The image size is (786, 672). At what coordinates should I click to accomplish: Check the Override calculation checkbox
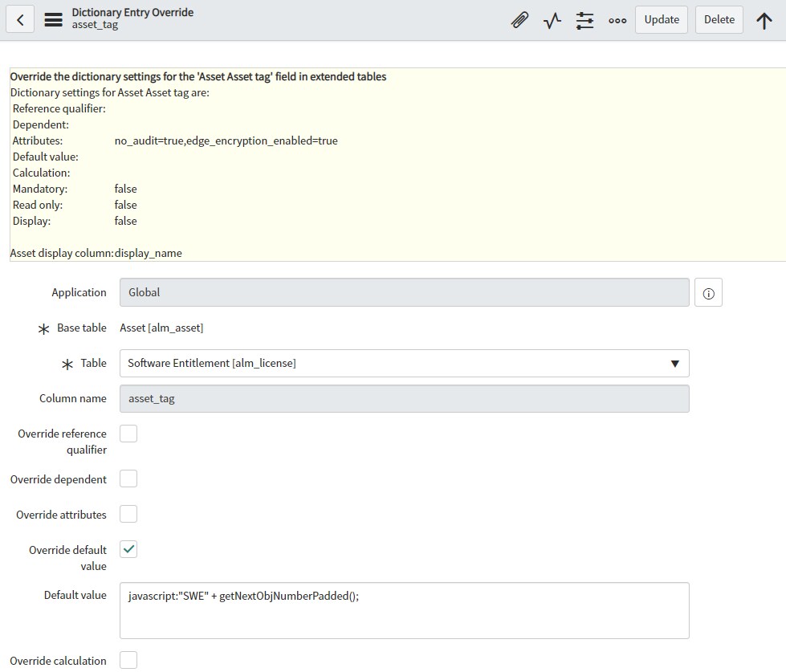pyautogui.click(x=128, y=660)
